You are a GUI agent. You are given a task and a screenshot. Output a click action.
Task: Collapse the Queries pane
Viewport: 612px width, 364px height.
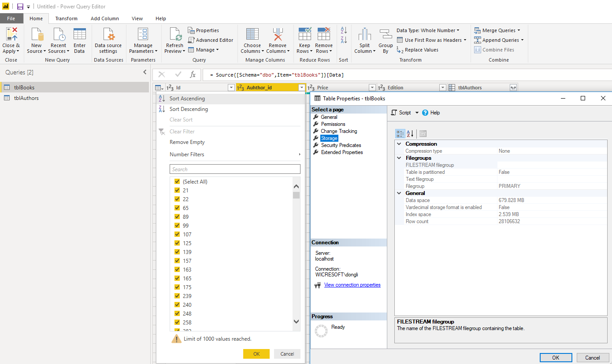pos(145,72)
